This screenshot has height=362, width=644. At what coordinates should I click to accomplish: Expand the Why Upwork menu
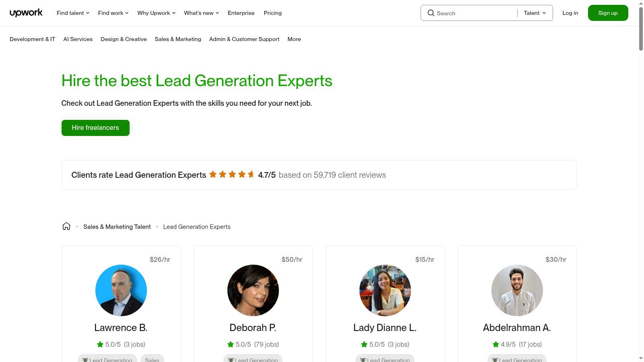156,13
